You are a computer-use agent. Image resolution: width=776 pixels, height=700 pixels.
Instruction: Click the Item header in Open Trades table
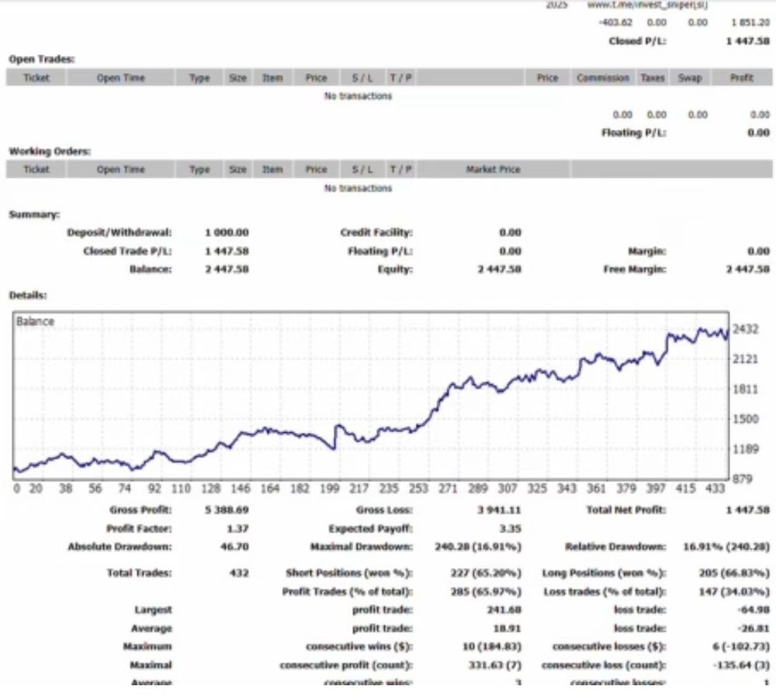[x=272, y=78]
